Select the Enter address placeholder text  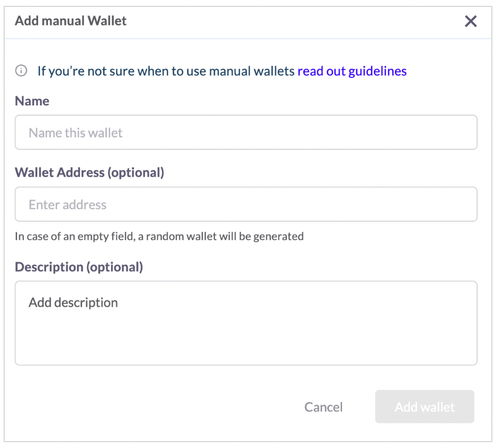(x=68, y=205)
